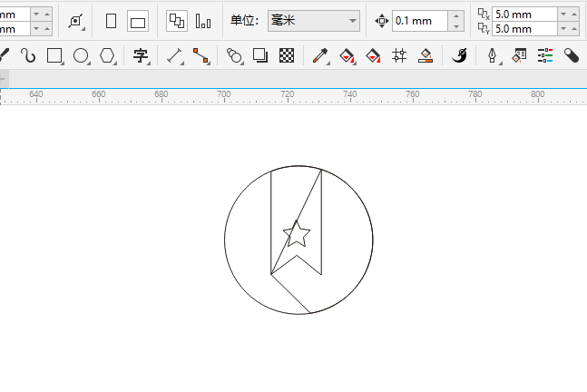
Task: Click the 700 mark on the ruler
Action: (224, 94)
